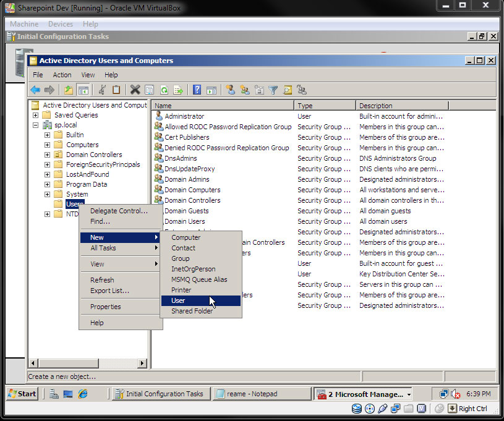Expand the Computers folder
Image resolution: width=504 pixels, height=421 pixels.
pos(47,145)
